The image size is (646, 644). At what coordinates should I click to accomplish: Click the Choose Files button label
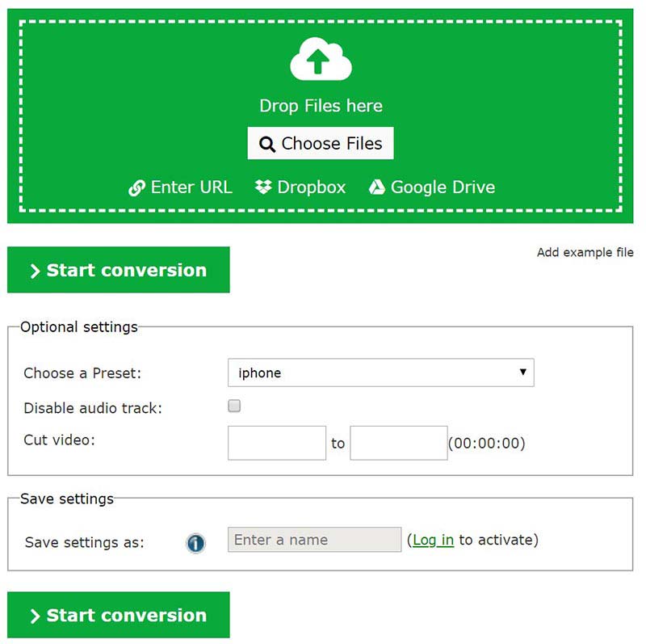[x=331, y=144]
